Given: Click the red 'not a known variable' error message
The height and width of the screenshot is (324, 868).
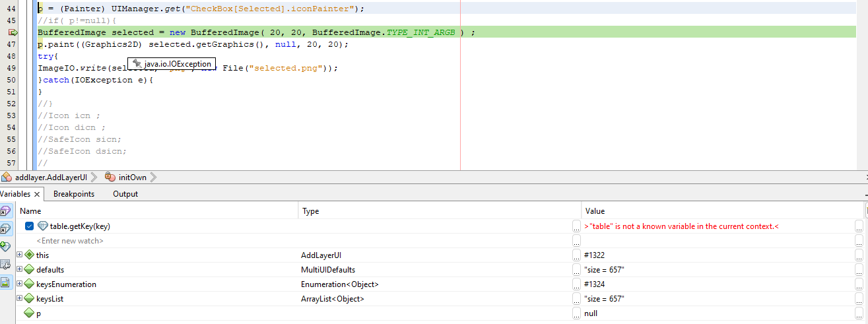Looking at the screenshot, I should [x=682, y=226].
